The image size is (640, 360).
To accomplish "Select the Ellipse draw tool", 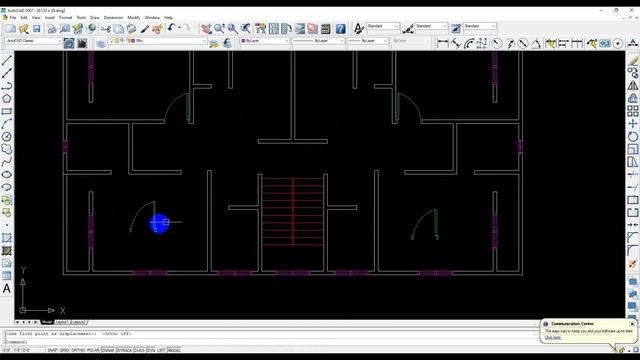I will coord(7,174).
